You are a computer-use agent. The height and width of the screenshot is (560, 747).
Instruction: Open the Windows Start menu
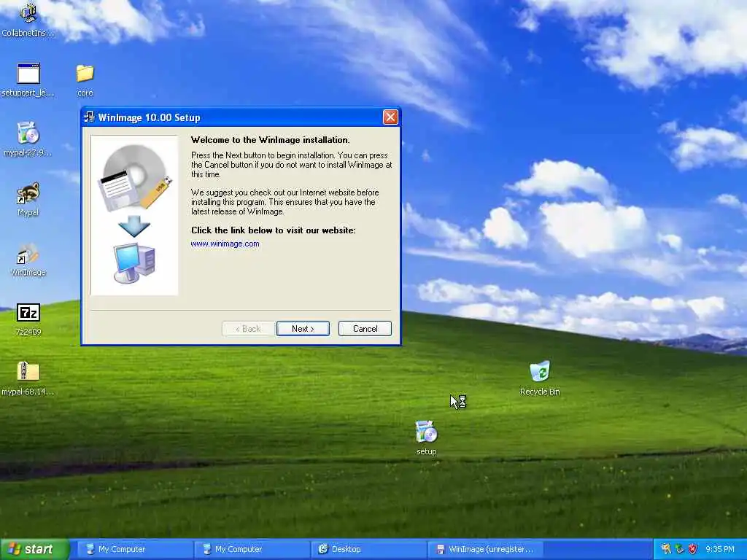point(34,549)
